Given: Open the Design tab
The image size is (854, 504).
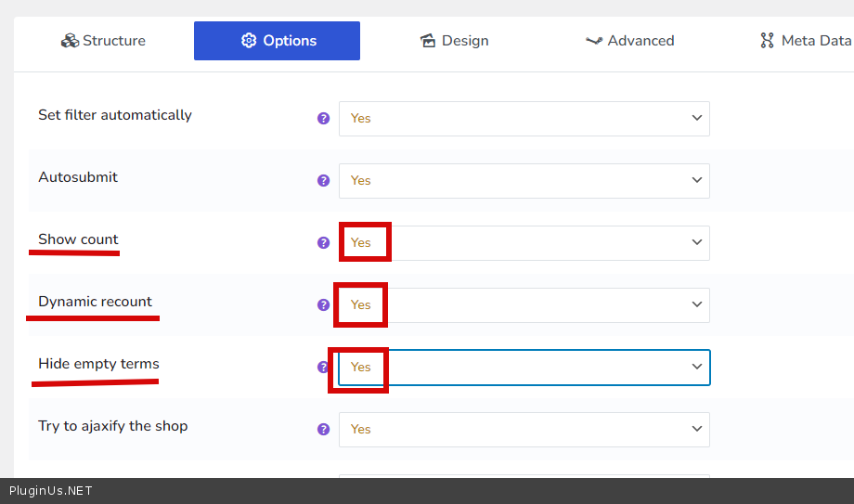Looking at the screenshot, I should pos(455,41).
